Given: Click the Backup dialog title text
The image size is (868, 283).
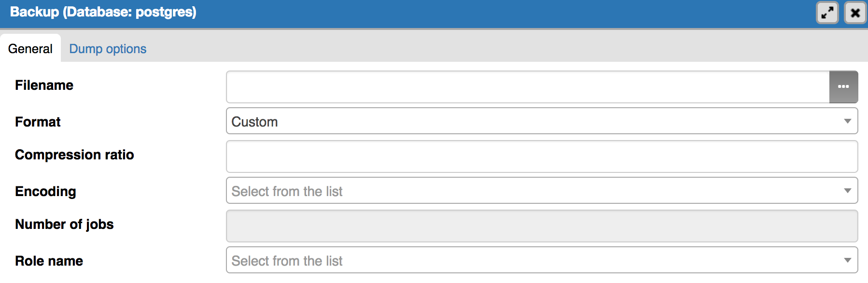Looking at the screenshot, I should (x=103, y=12).
